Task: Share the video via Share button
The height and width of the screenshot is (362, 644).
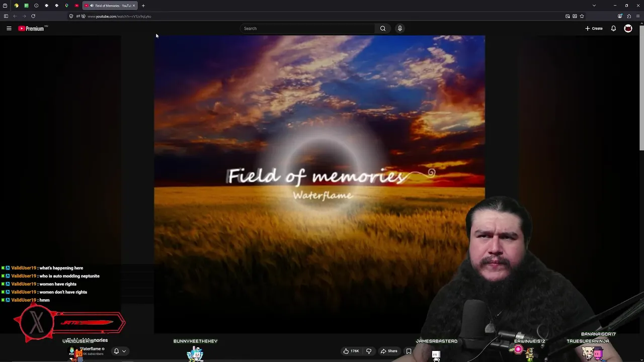Action: coord(389,351)
